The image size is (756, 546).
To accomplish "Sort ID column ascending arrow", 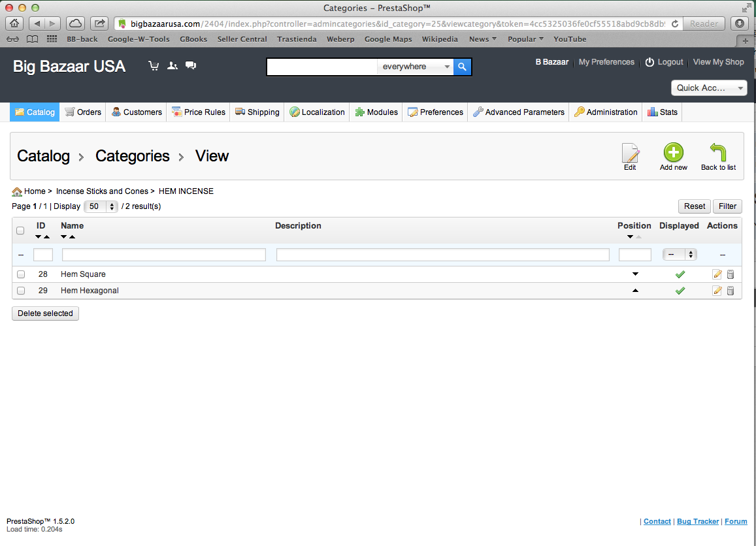I will [47, 236].
